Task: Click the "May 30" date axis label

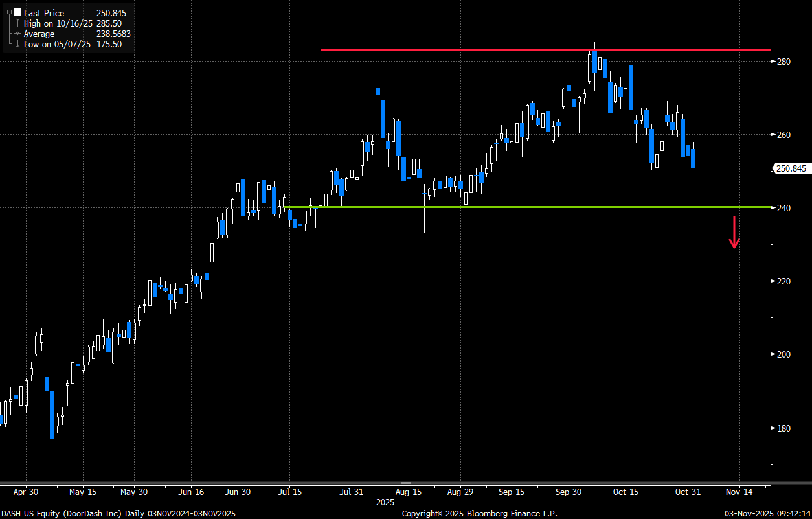Action: tap(134, 492)
